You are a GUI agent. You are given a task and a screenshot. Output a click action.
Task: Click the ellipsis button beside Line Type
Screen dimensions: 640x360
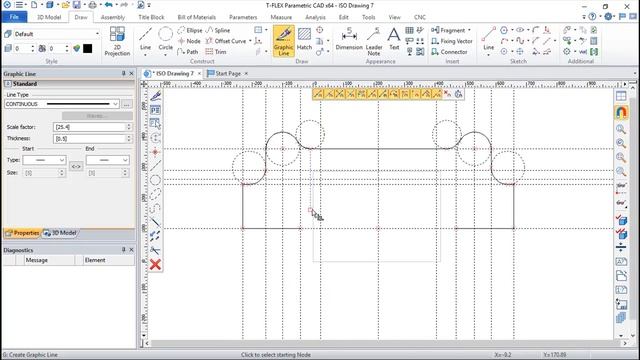[127, 104]
